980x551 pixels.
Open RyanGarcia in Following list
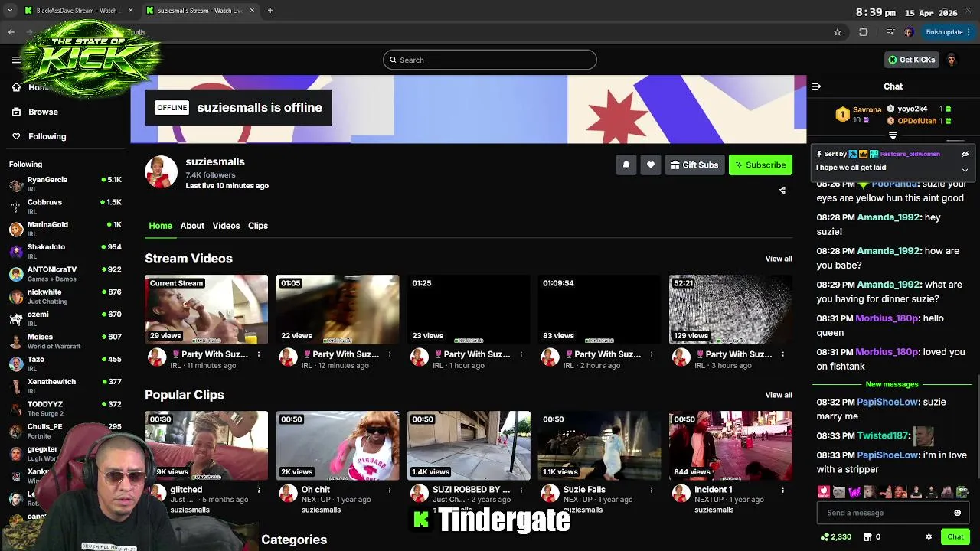pyautogui.click(x=65, y=184)
